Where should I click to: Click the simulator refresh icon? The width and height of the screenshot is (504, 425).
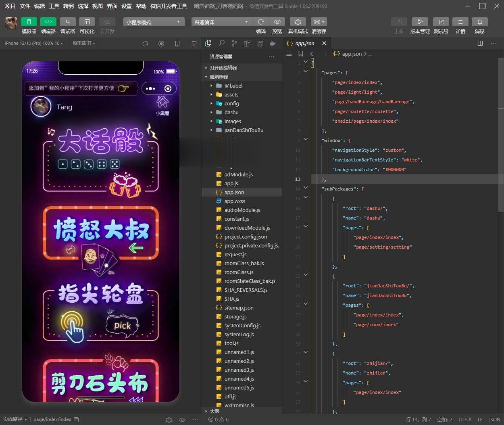pyautogui.click(x=145, y=43)
